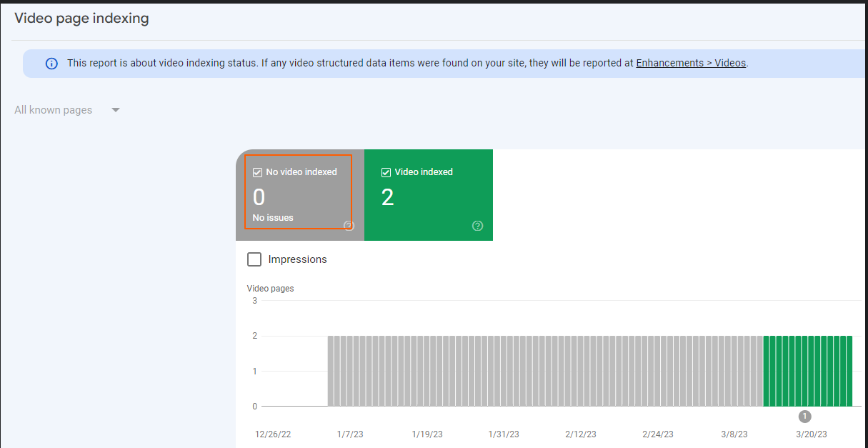Click the large count 2 on the green card
The image size is (868, 448).
[x=387, y=197]
